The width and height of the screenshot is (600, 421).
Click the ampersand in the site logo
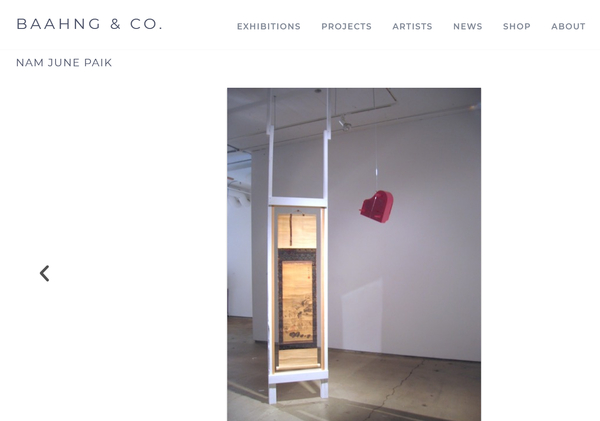click(116, 24)
